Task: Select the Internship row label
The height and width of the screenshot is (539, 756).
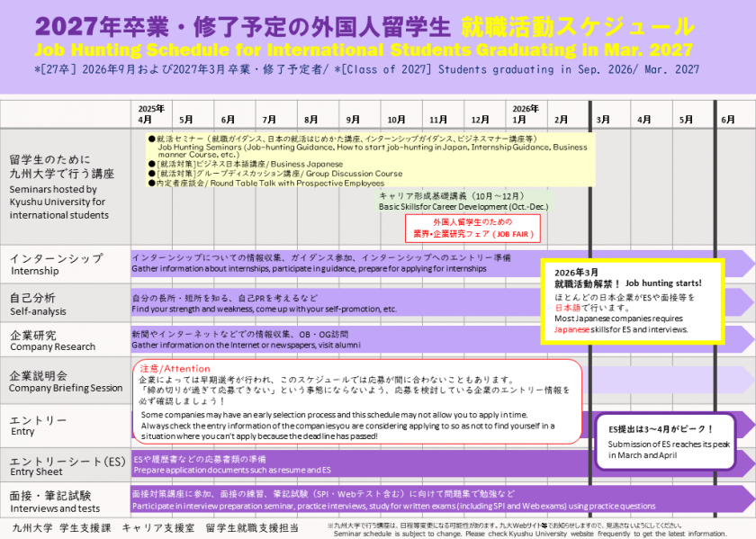Action: [x=57, y=264]
